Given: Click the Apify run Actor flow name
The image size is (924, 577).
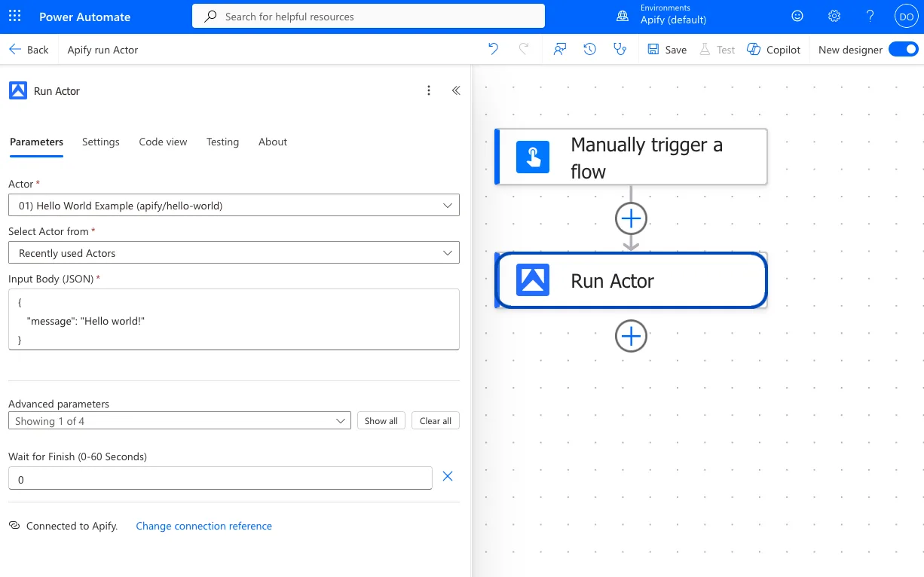Looking at the screenshot, I should [103, 50].
